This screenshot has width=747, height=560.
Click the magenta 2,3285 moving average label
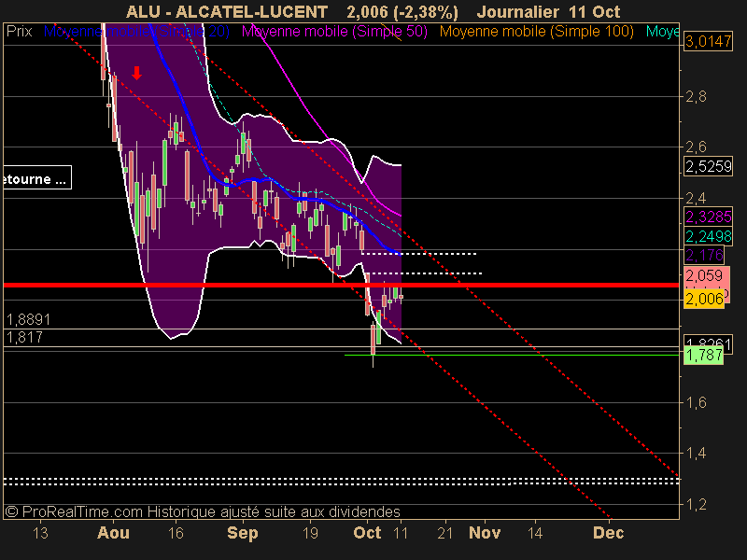[x=709, y=217]
